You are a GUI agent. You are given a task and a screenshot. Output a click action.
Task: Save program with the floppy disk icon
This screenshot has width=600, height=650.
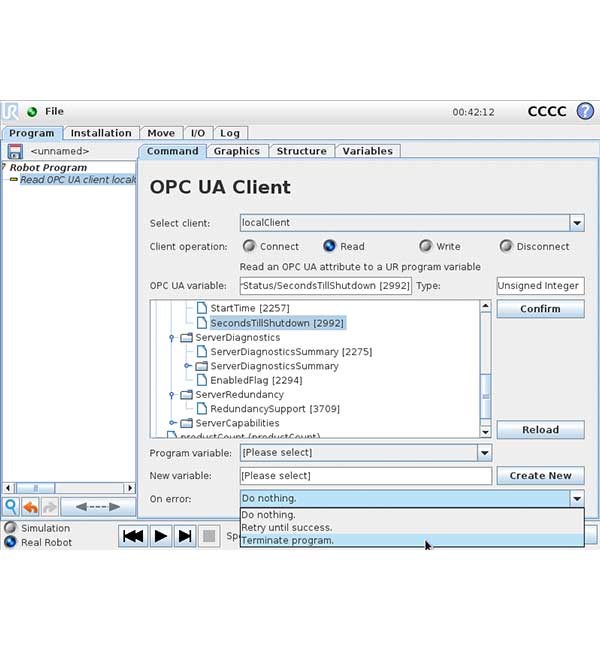15,151
